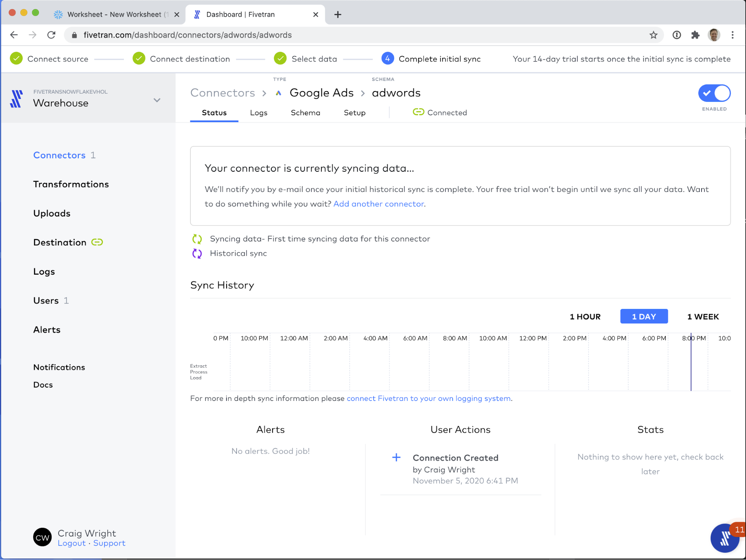
Task: Select the 1 HOUR time range
Action: (x=585, y=317)
